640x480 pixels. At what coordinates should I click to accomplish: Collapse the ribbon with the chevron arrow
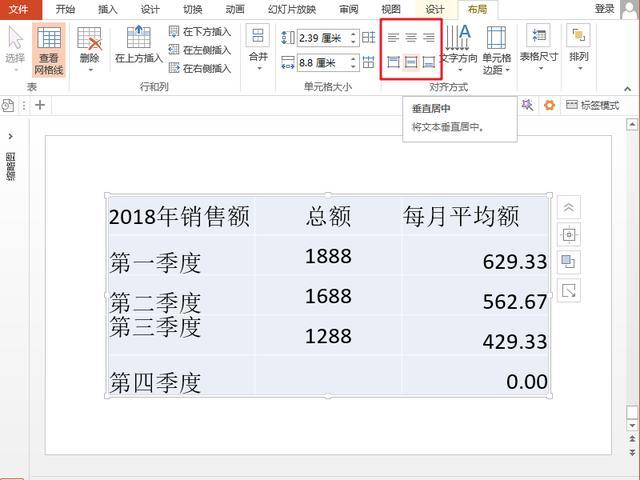point(628,89)
